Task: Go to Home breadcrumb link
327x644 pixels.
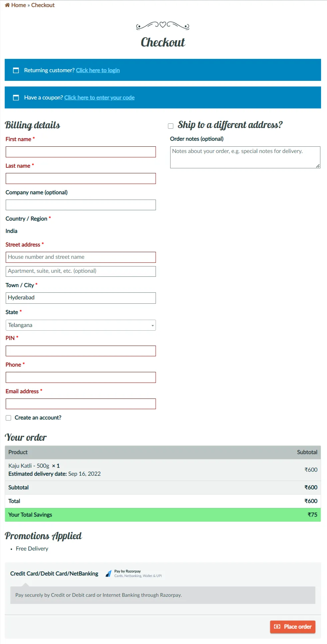Action: 18,5
